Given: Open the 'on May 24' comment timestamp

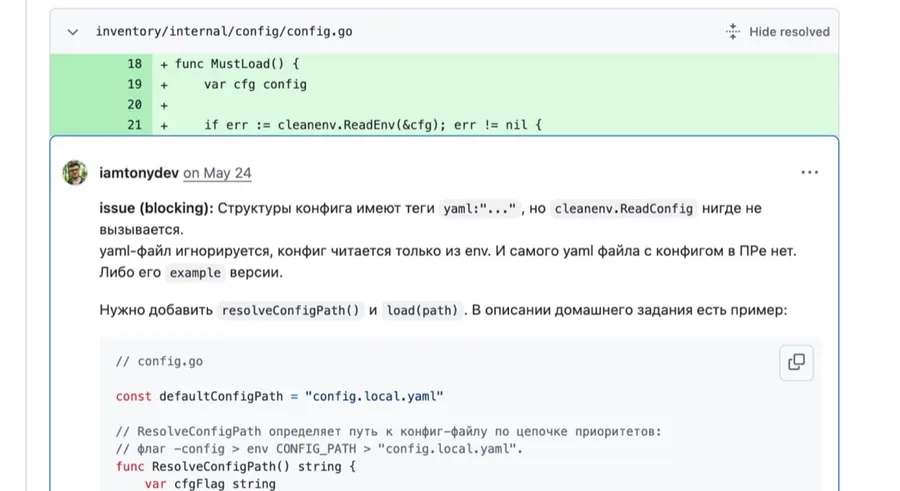Looking at the screenshot, I should (x=217, y=173).
